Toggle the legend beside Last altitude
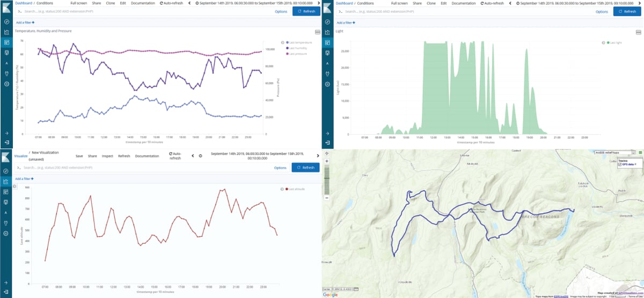Image resolution: width=644 pixels, height=298 pixels. pos(283,189)
